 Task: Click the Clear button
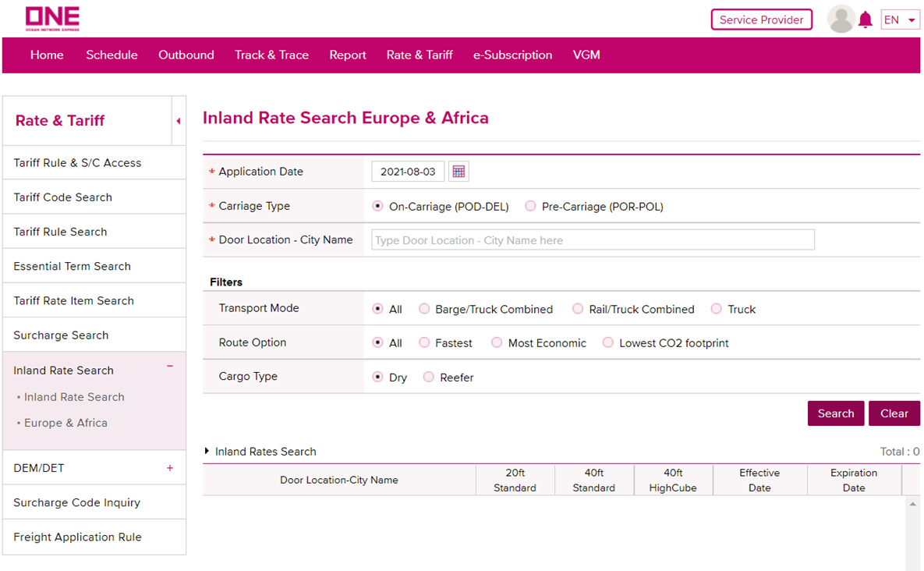(894, 413)
